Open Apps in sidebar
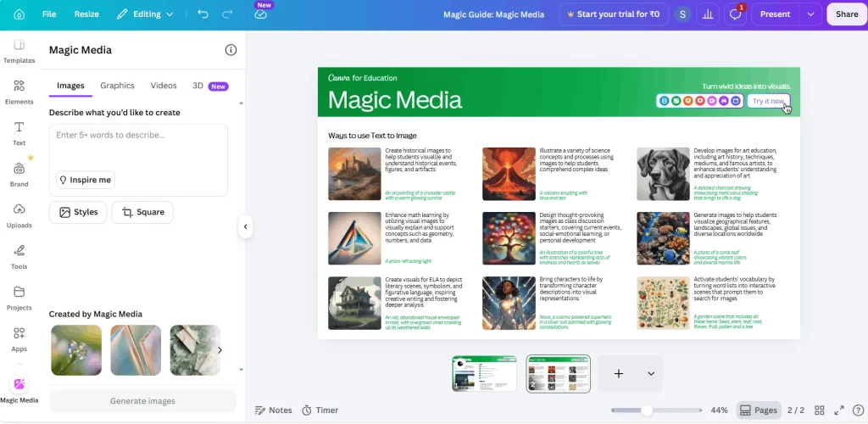 coord(19,339)
